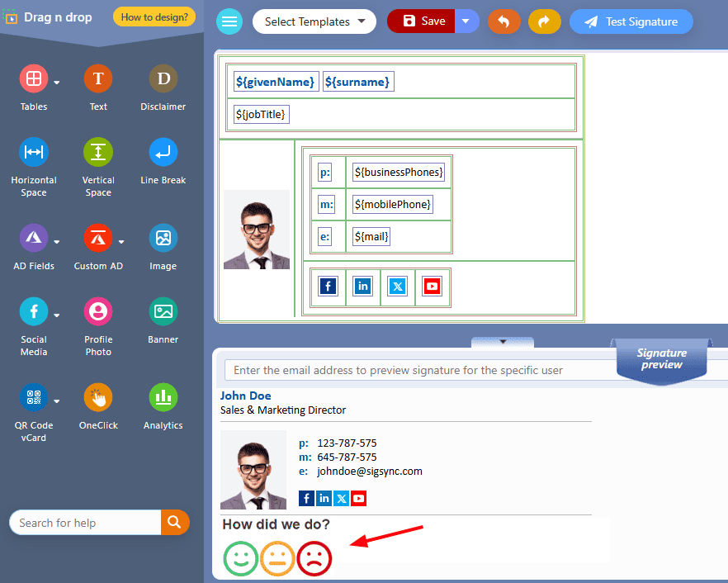Select the John Doe preview name
The height and width of the screenshot is (583, 728).
(x=246, y=396)
